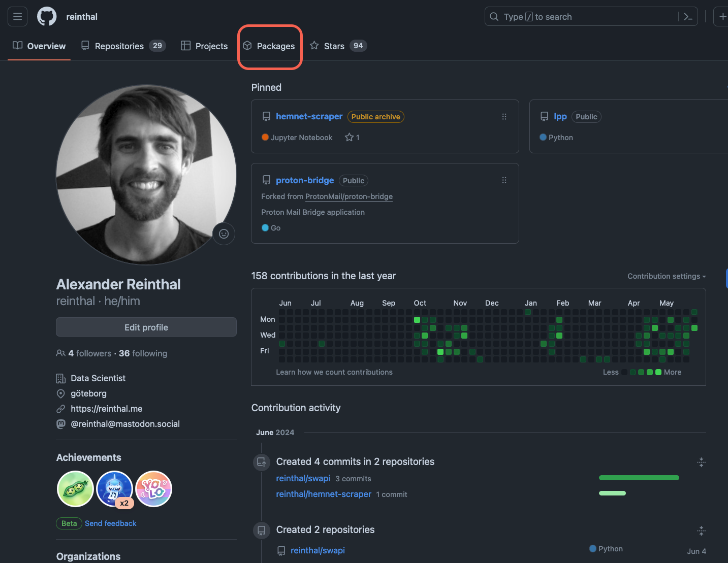728x563 pixels.
Task: Click the search magnifier icon
Action: click(494, 17)
